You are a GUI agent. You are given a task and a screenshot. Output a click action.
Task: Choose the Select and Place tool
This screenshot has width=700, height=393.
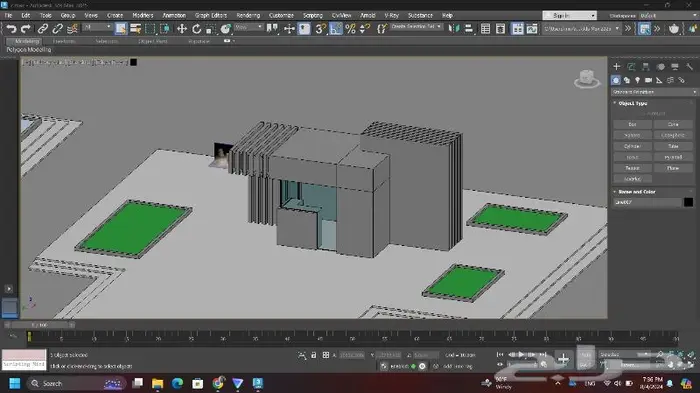(x=225, y=29)
